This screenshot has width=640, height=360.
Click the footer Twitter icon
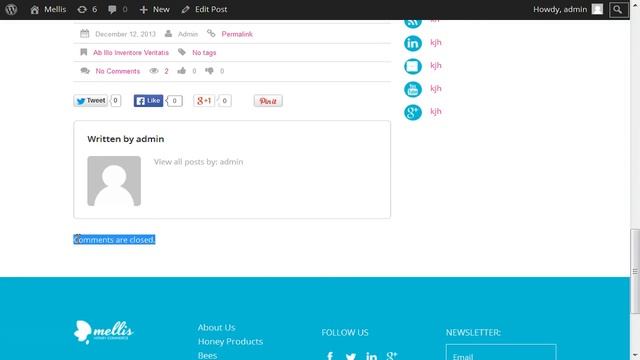tap(351, 356)
